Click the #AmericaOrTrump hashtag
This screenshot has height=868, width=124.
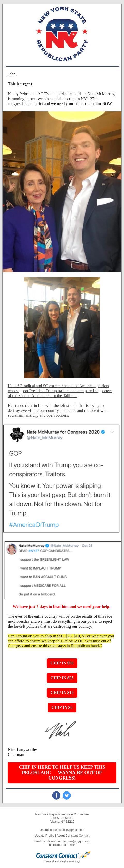point(34,525)
